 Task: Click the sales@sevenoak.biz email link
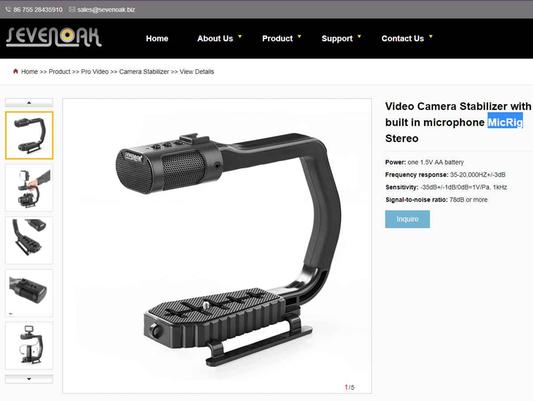pos(106,10)
